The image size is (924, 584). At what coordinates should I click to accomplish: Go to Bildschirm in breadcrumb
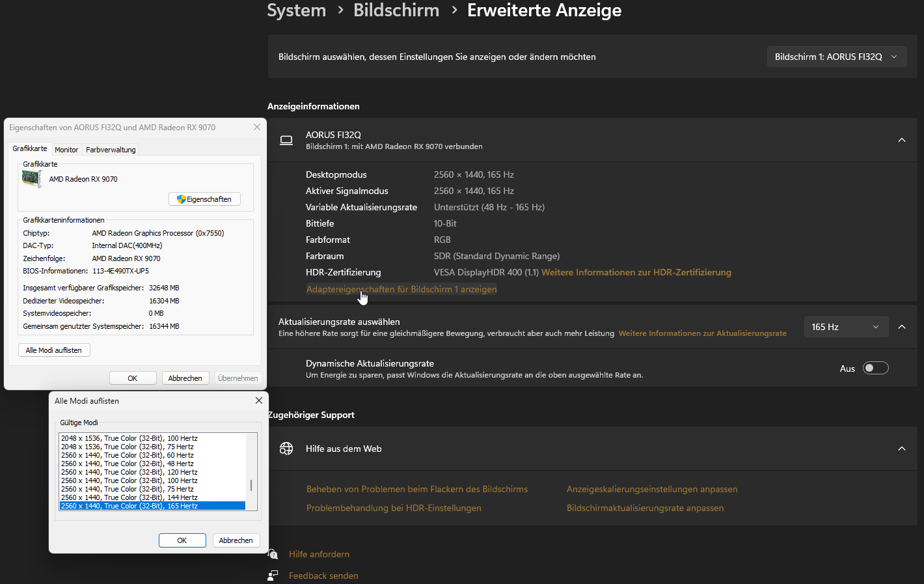pos(396,10)
